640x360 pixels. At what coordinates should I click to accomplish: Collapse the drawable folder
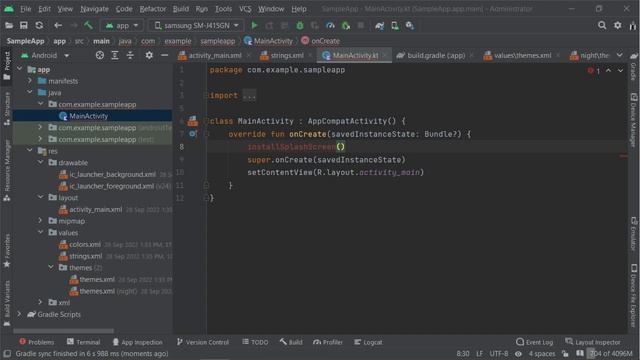coord(40,162)
